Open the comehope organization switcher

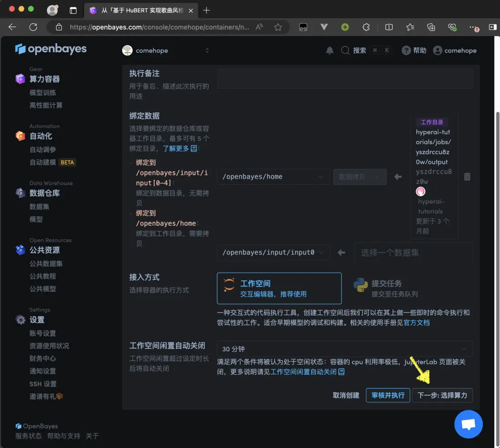pyautogui.click(x=166, y=51)
